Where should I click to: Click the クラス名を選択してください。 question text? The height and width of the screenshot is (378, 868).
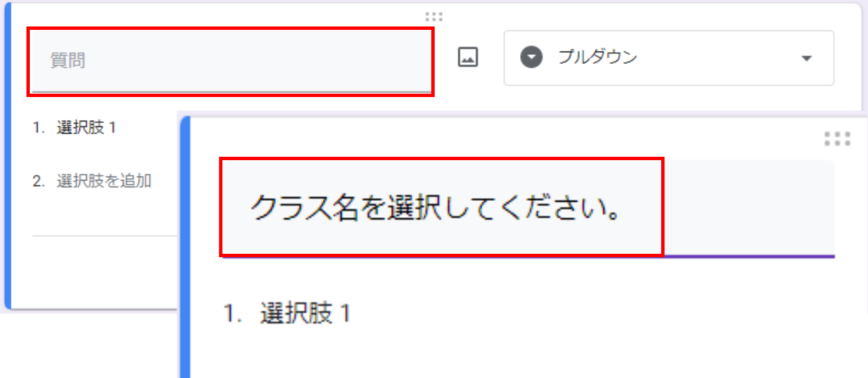point(436,209)
